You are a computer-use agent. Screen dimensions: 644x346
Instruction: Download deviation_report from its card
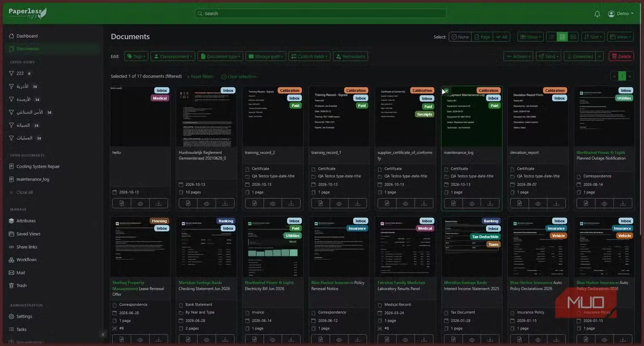point(556,203)
